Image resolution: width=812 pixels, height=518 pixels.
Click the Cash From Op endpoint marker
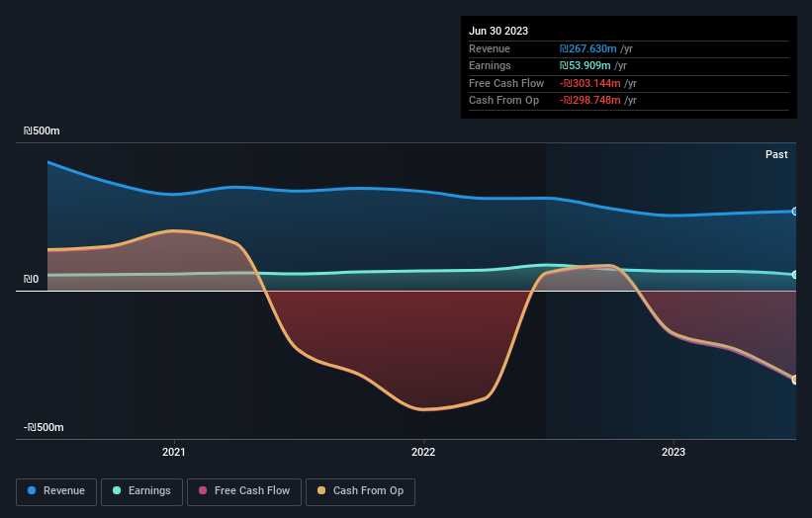[795, 380]
